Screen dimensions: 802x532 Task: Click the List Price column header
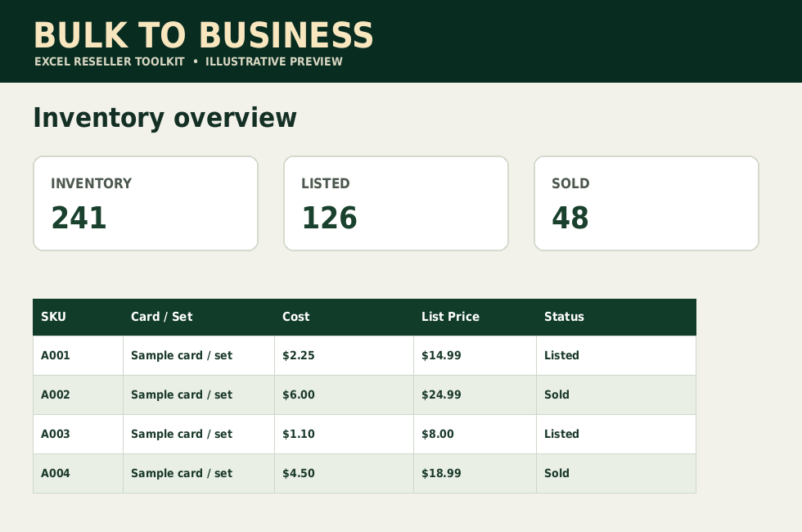coord(475,317)
